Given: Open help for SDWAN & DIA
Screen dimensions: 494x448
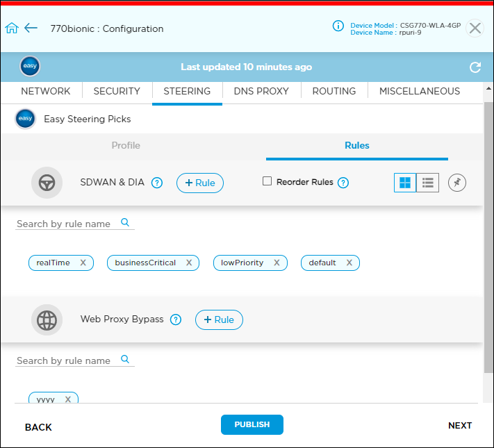Looking at the screenshot, I should tap(157, 183).
